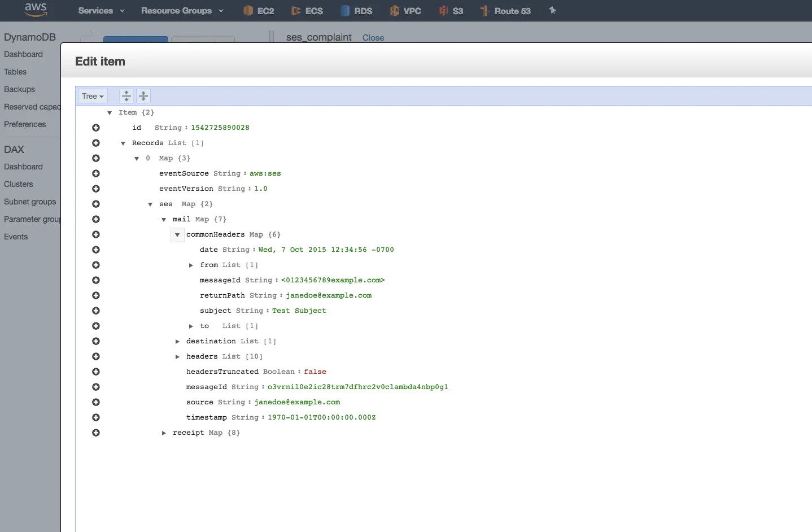This screenshot has width=812, height=532.
Task: Click the plus icon beside eventSource row
Action: 96,173
